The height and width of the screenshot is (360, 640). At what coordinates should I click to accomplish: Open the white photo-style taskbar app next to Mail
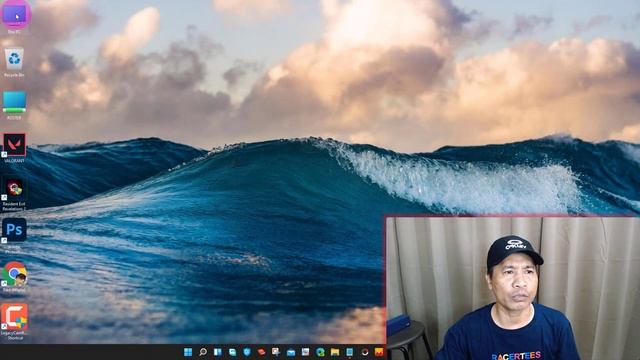[305, 352]
